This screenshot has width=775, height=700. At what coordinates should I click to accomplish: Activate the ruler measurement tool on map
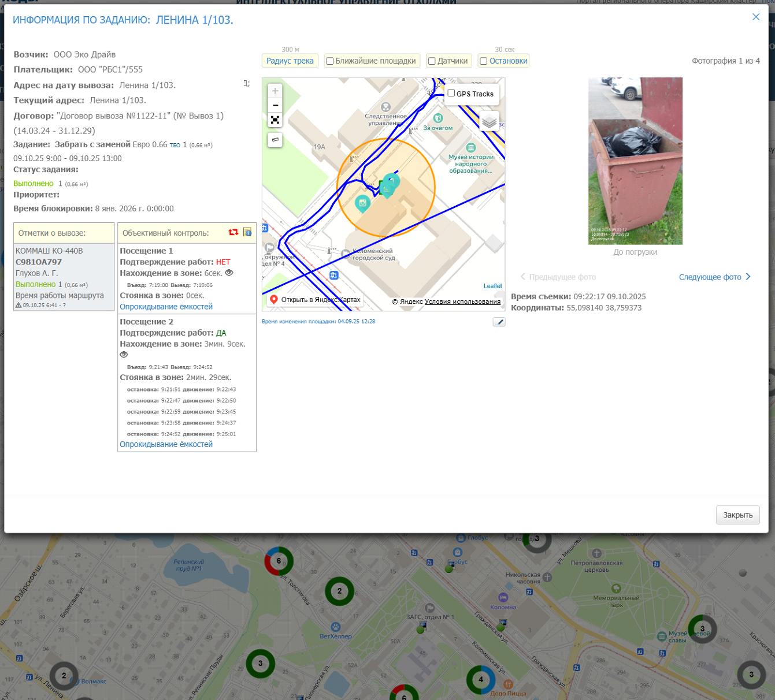pos(275,140)
